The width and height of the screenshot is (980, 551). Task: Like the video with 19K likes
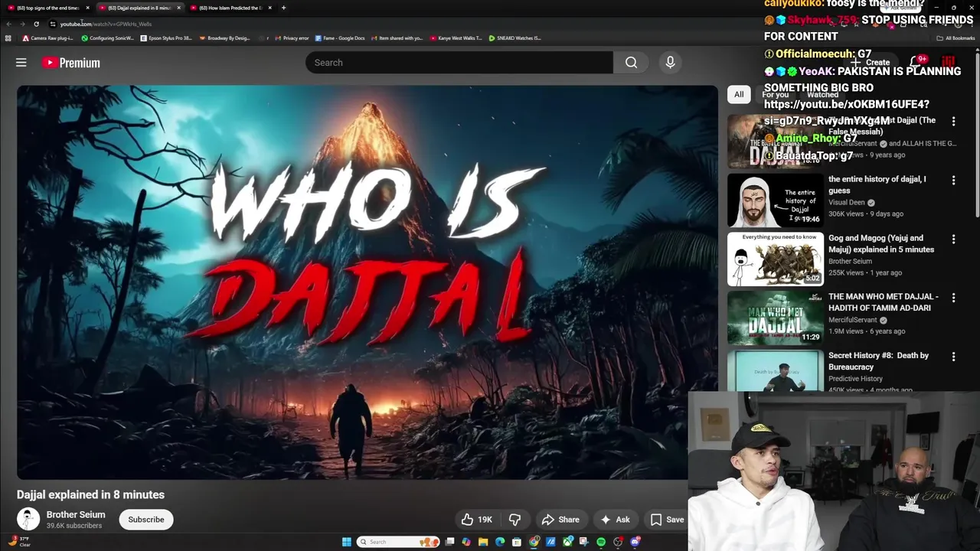tap(476, 520)
